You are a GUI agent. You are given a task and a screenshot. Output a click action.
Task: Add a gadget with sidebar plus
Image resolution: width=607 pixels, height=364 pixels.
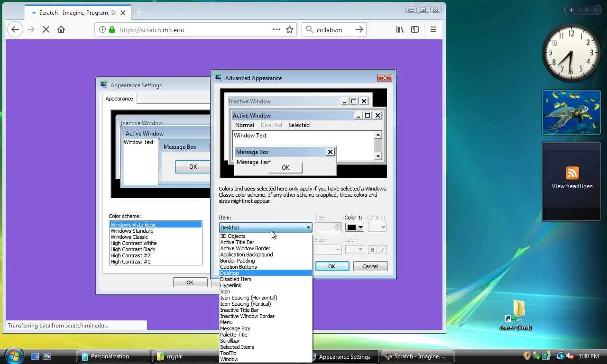(x=571, y=10)
